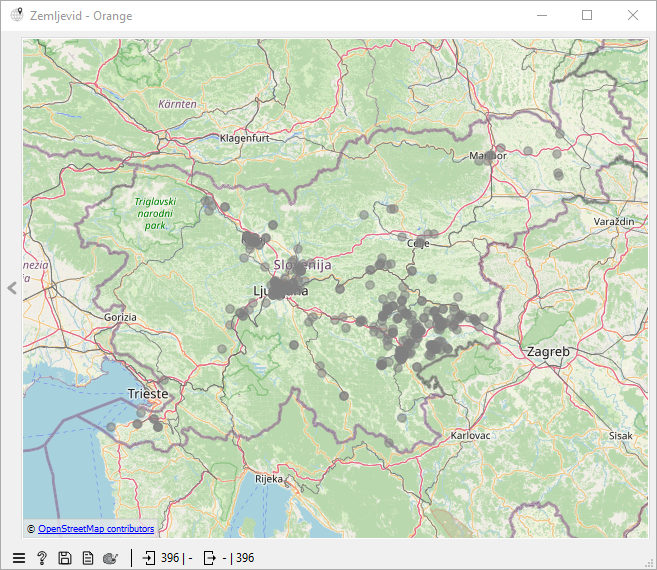Click Triglavski narodni park label
Screen dimensions: 657x570
(x=154, y=213)
